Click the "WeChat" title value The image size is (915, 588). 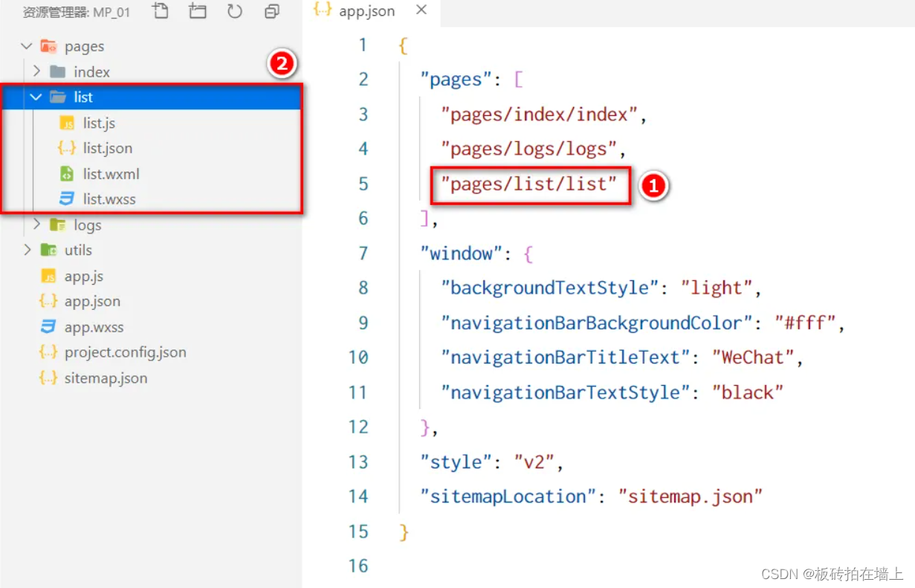(x=752, y=358)
